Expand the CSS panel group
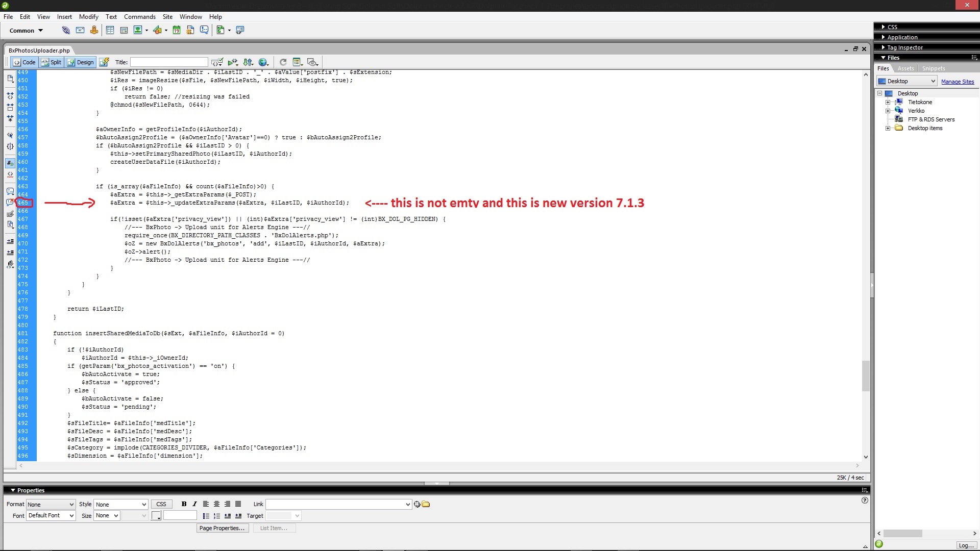Screen dimensions: 980x551 [892, 27]
